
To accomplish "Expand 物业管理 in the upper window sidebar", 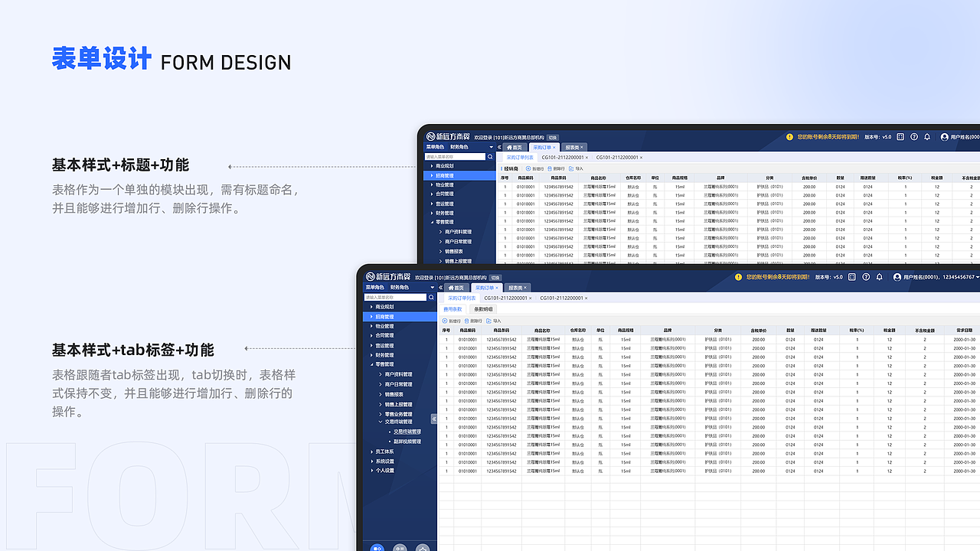I will coord(431,185).
